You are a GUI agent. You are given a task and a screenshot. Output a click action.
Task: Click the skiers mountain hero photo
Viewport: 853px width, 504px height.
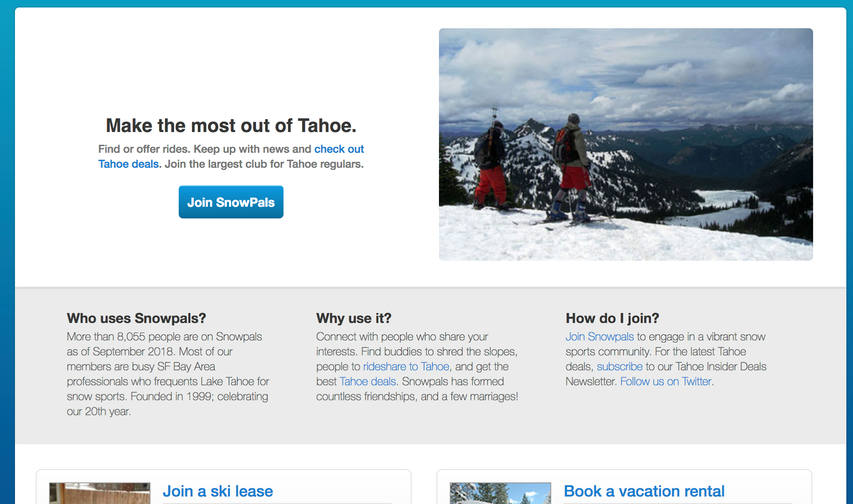click(626, 144)
